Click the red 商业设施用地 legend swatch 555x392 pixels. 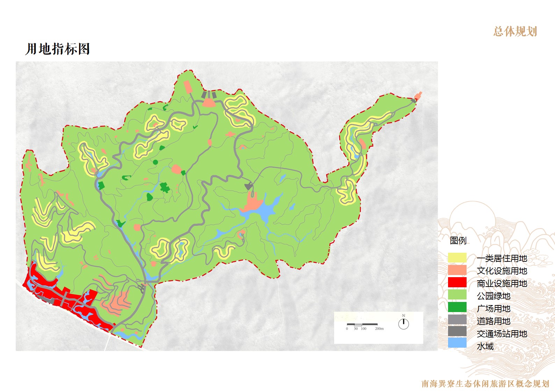tap(457, 282)
